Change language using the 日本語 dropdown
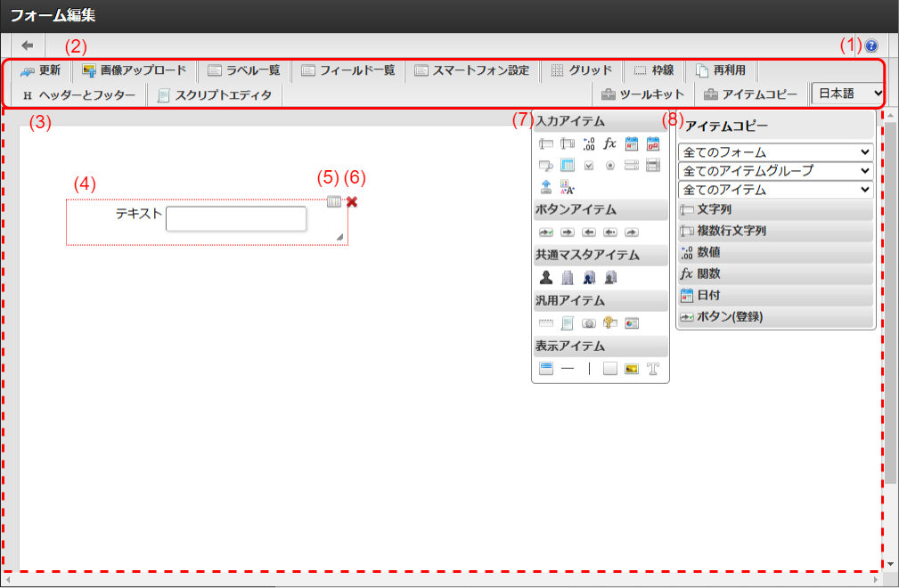 847,92
